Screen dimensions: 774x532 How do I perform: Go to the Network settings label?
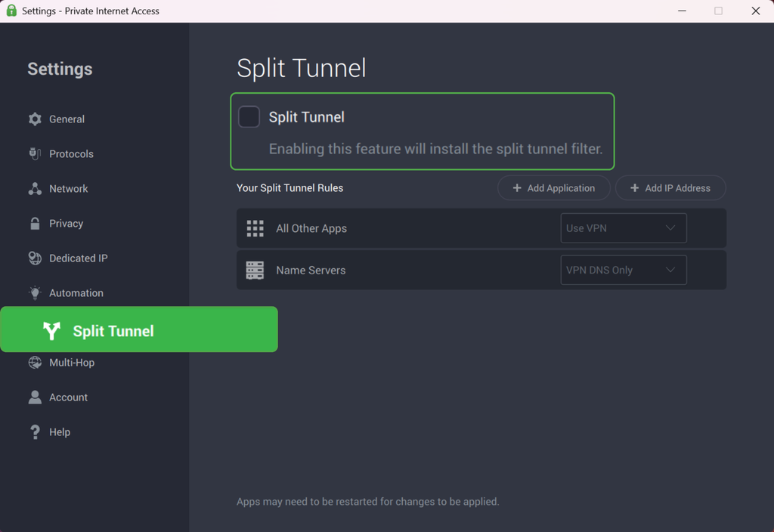coord(69,188)
